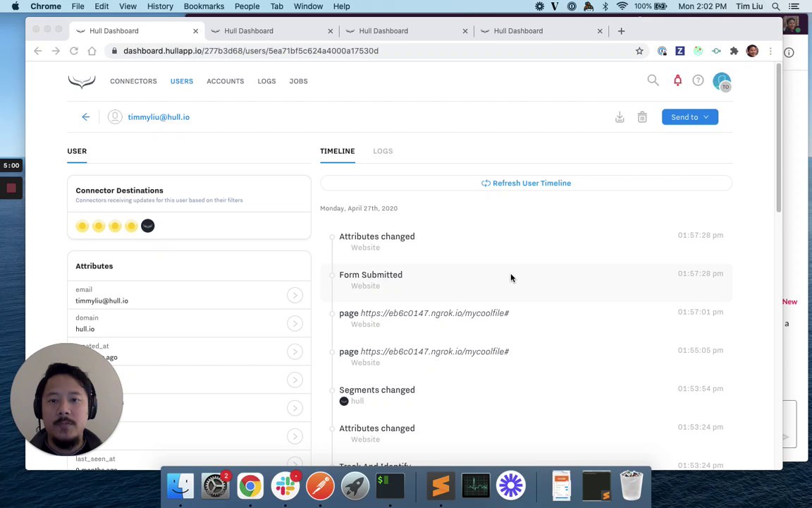Click Refresh User Timeline

pyautogui.click(x=526, y=183)
